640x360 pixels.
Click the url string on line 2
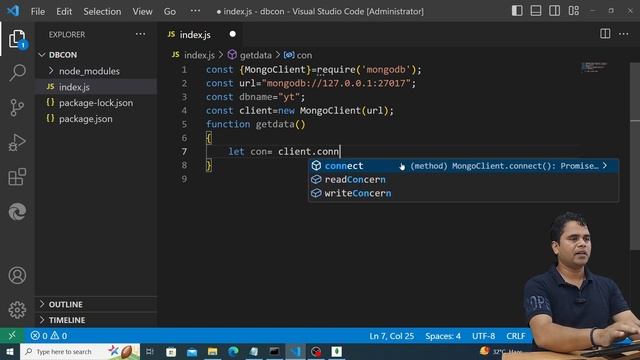tap(336, 83)
